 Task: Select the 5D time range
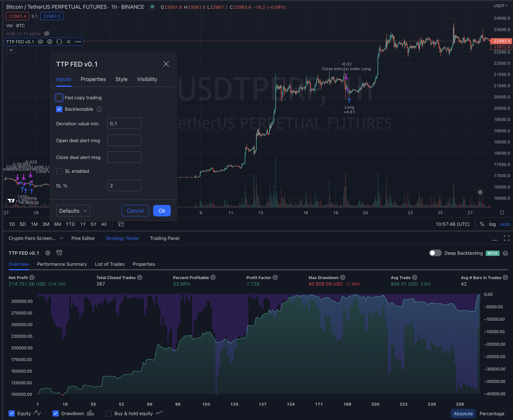click(x=23, y=224)
